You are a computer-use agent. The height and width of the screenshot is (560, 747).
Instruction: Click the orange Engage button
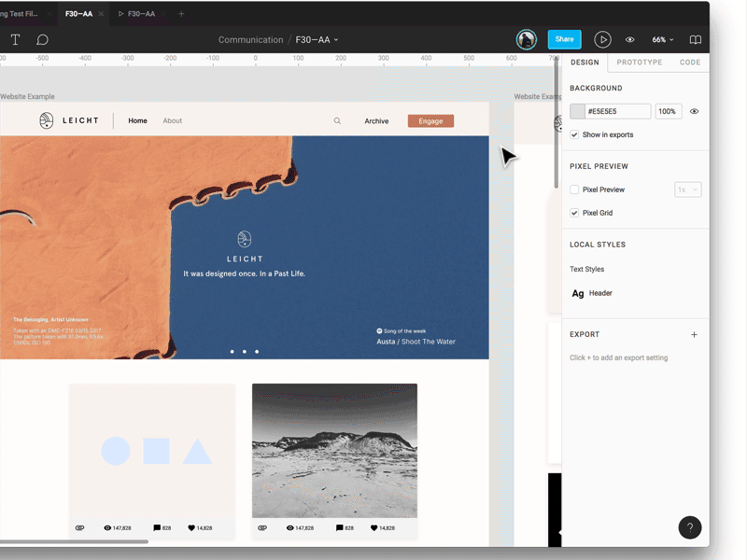point(430,121)
